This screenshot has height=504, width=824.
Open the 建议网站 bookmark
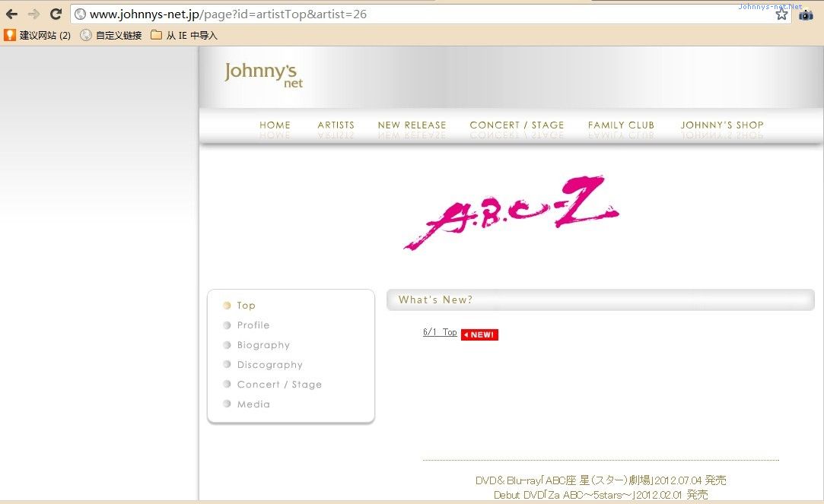click(38, 35)
